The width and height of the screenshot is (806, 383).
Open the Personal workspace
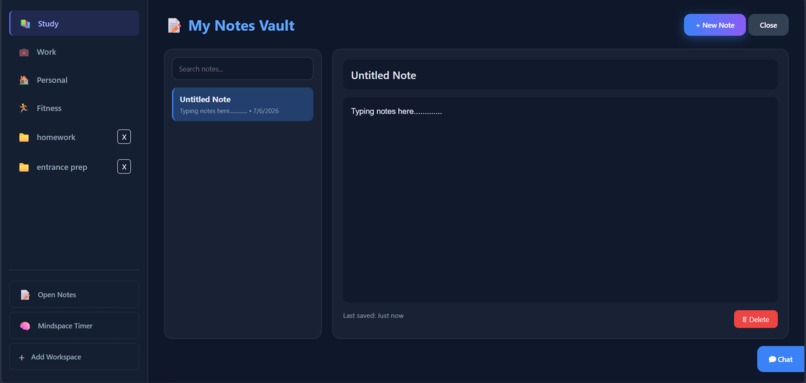(x=74, y=80)
